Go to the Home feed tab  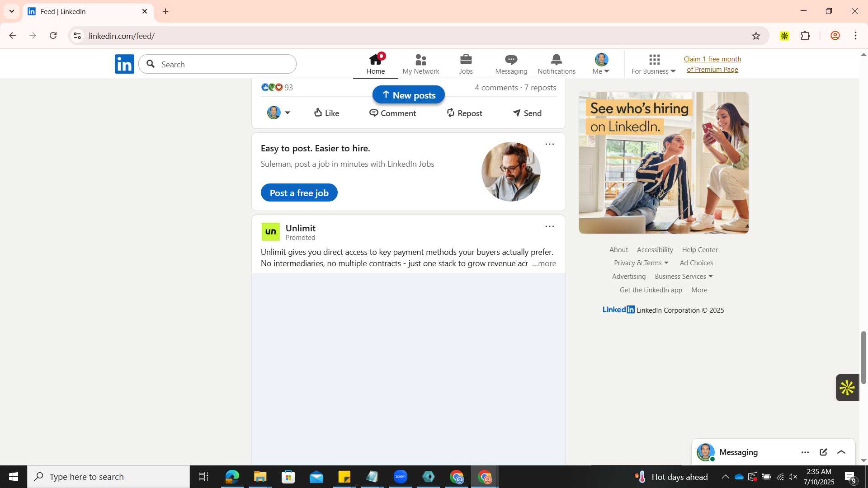[376, 64]
